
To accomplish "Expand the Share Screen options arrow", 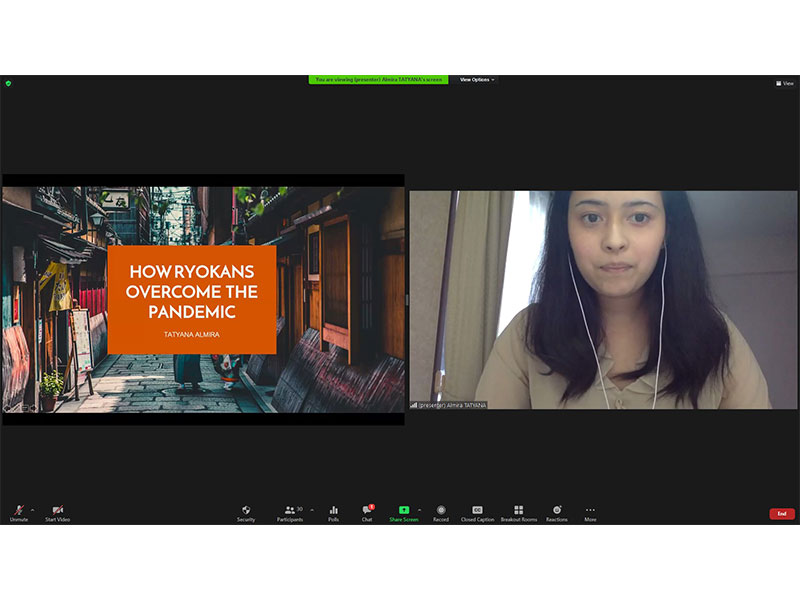I will pyautogui.click(x=419, y=509).
